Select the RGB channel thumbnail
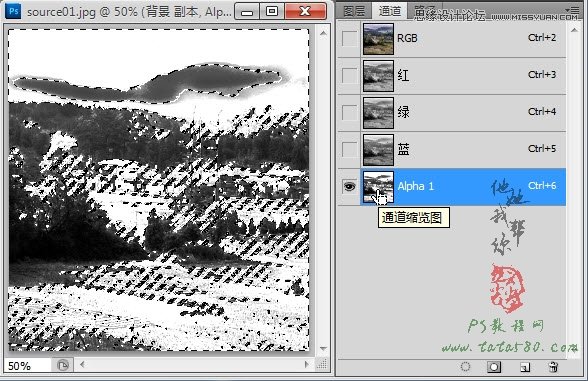Screen dimensions: 588x381 click(378, 39)
